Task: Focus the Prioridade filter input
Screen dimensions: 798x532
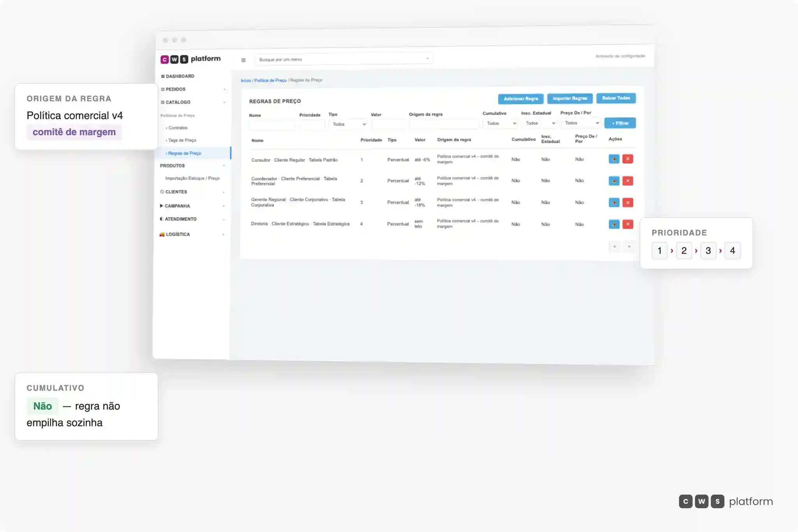Action: 312,125
